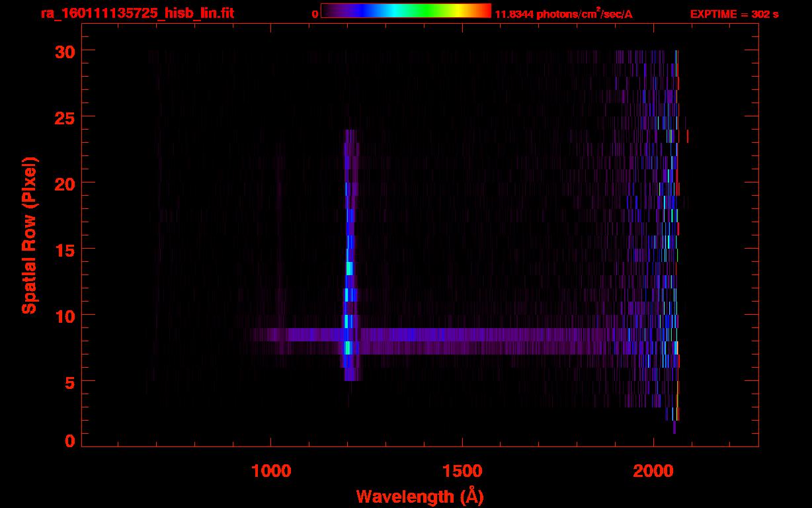Click the x-axis tick label 1000
The image size is (812, 508).
click(x=271, y=471)
